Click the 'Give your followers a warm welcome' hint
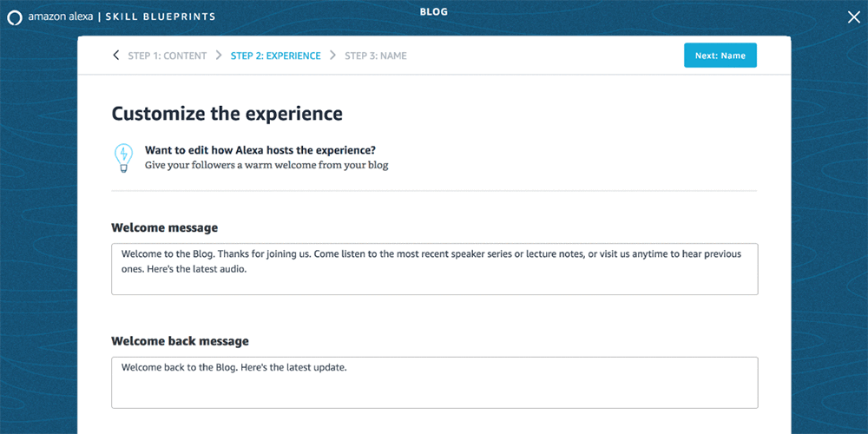The image size is (868, 434). pos(266,165)
